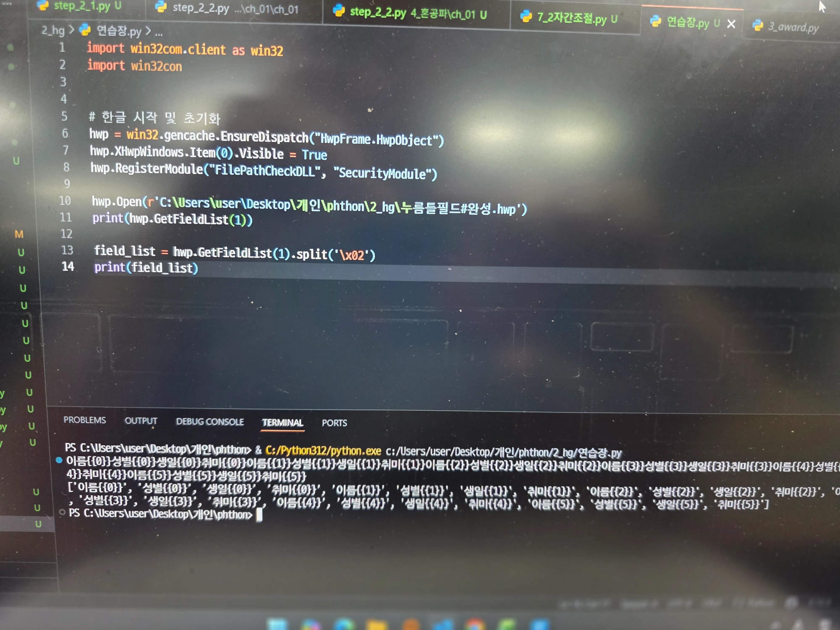Click the Python icon on 7_2자간조절.py tab
This screenshot has height=630, width=840.
click(x=526, y=16)
